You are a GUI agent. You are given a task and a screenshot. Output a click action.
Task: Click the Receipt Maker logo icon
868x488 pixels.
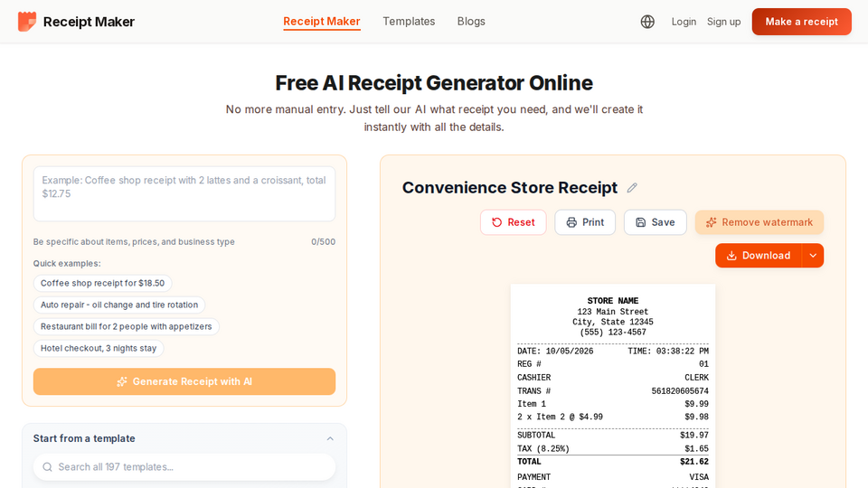coord(27,22)
